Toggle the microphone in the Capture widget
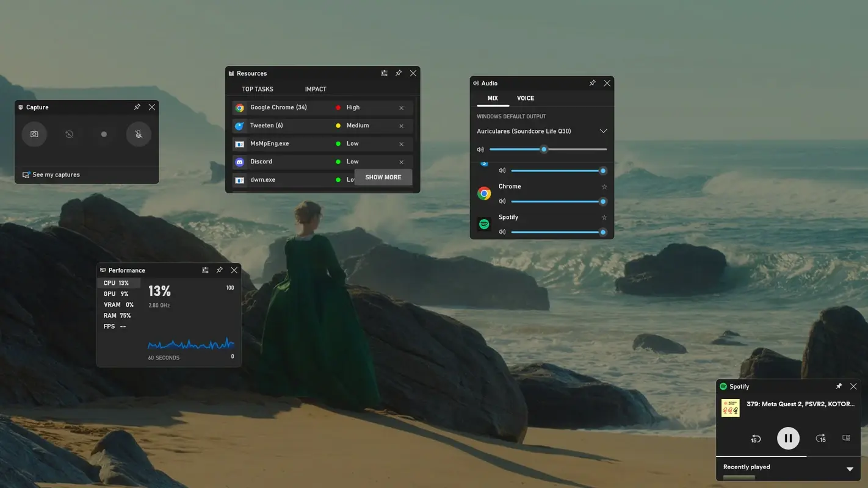This screenshot has width=868, height=488. pos(139,134)
